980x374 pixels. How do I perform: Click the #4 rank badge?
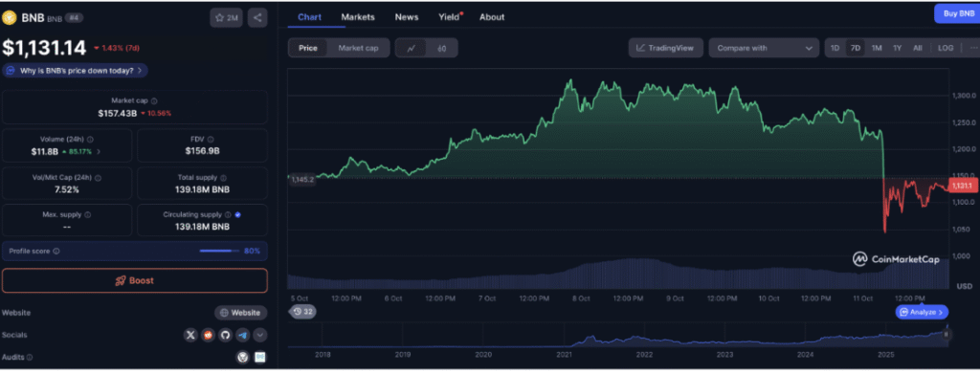[75, 18]
